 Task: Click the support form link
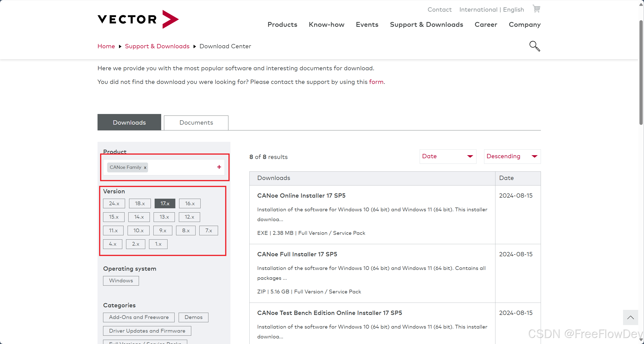tap(376, 82)
